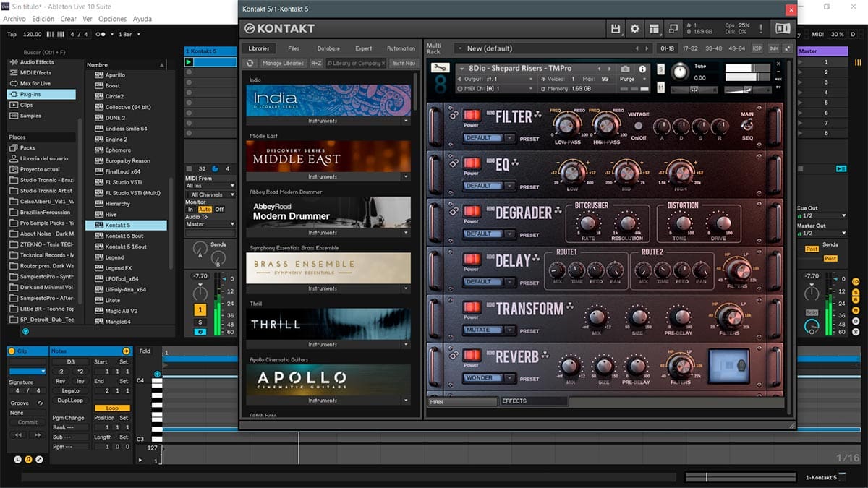Click the Ableton metronome icon
868x488 pixels.
101,34
